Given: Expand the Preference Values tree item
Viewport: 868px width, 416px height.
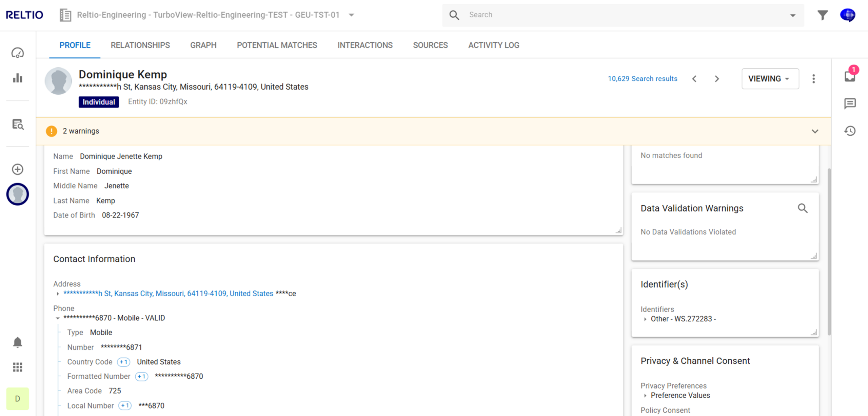Looking at the screenshot, I should tap(645, 396).
